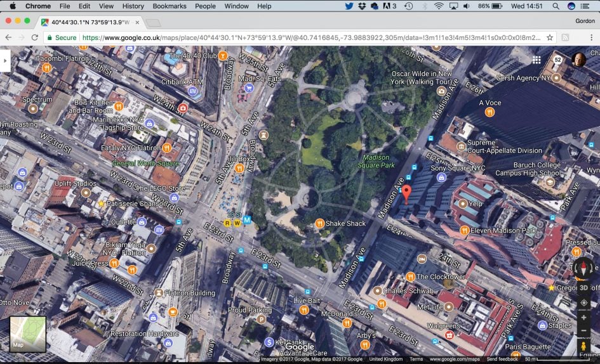
Task: Open the Proud Parking marker
Action: 262,319
